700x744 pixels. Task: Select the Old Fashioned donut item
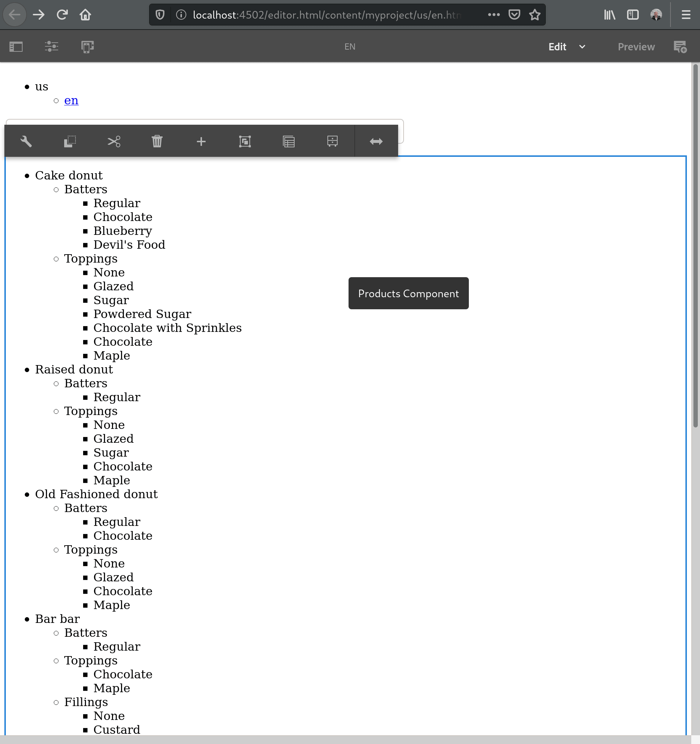(97, 494)
